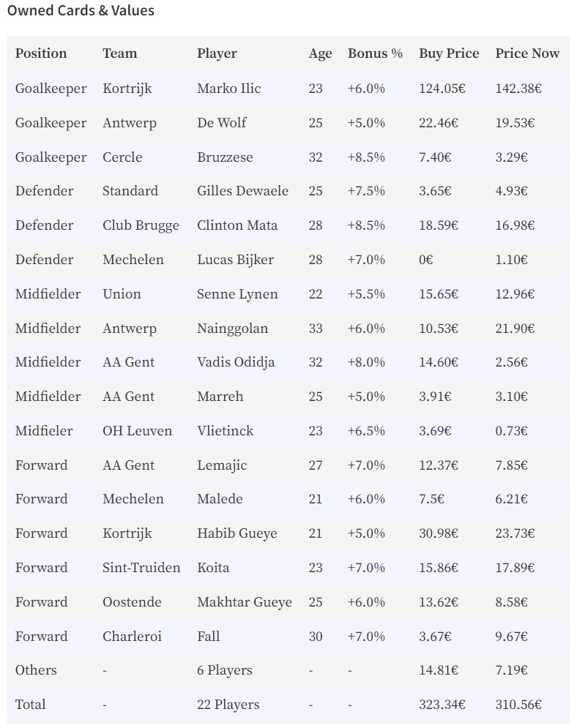Click the Age column header

[320, 53]
